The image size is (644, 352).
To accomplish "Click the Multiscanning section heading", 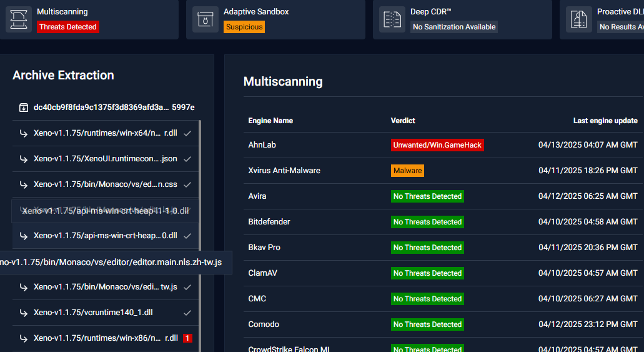I will pyautogui.click(x=283, y=81).
